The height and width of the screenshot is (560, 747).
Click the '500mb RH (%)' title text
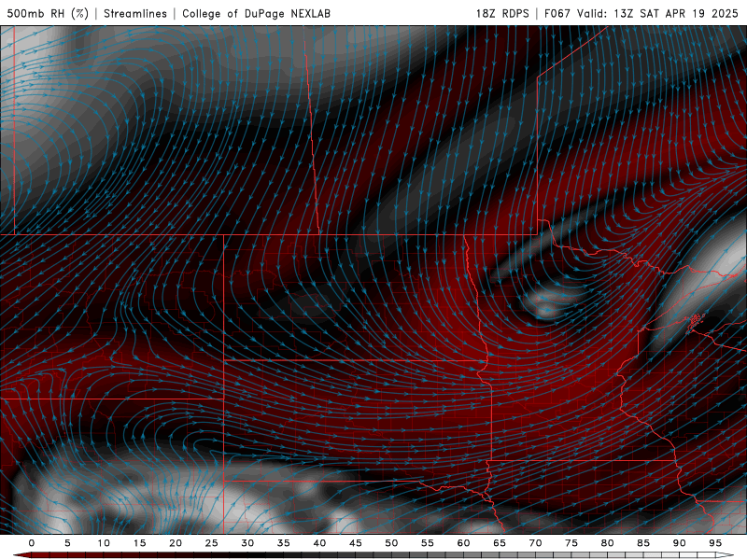click(48, 13)
